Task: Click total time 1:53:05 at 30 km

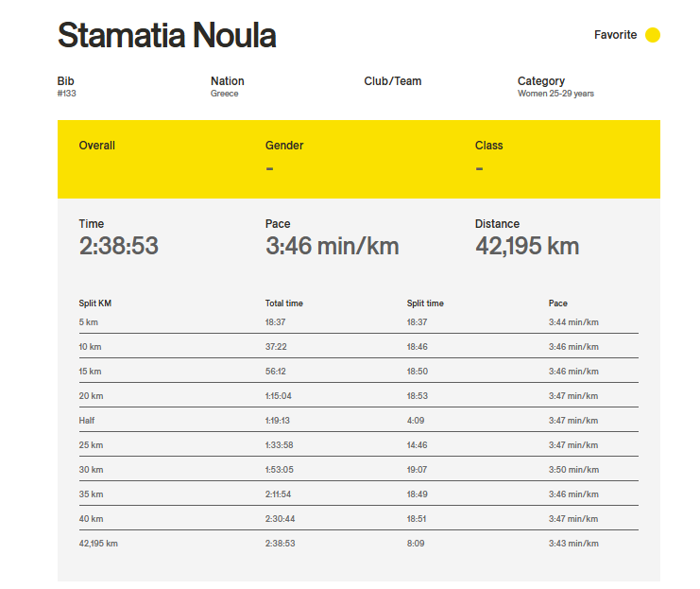Action: (x=279, y=470)
